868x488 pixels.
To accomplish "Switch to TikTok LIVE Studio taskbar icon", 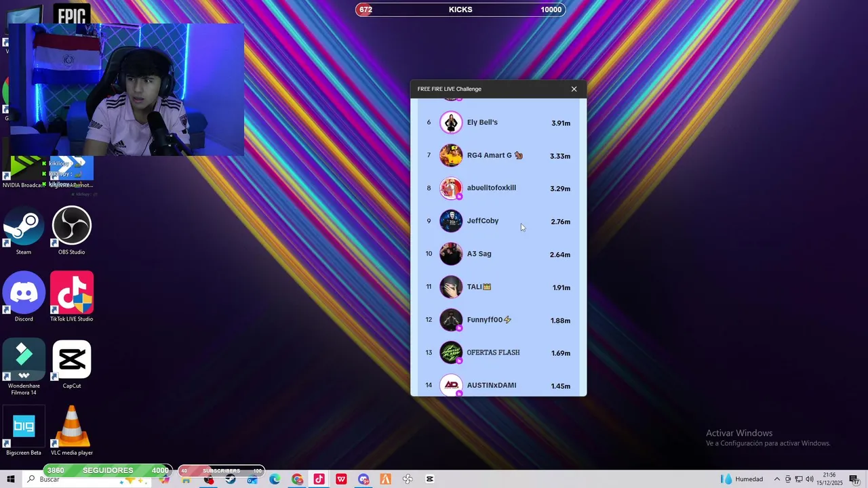I will click(x=319, y=479).
